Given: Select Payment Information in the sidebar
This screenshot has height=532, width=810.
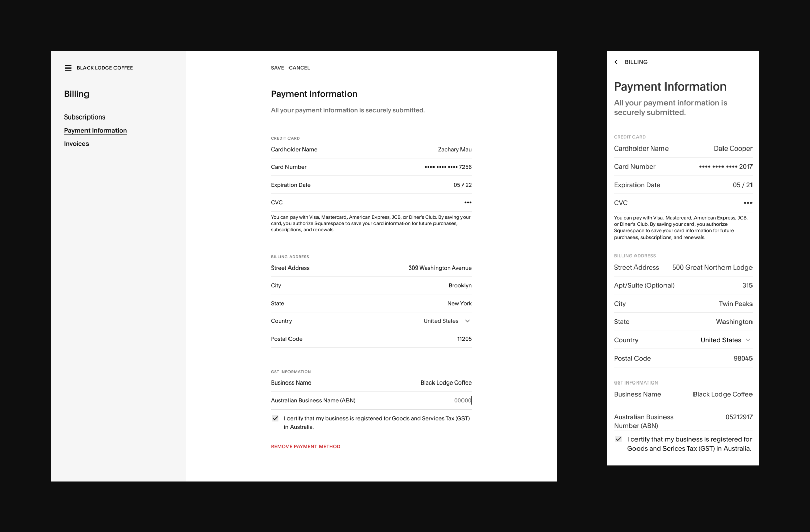Looking at the screenshot, I should tap(95, 131).
